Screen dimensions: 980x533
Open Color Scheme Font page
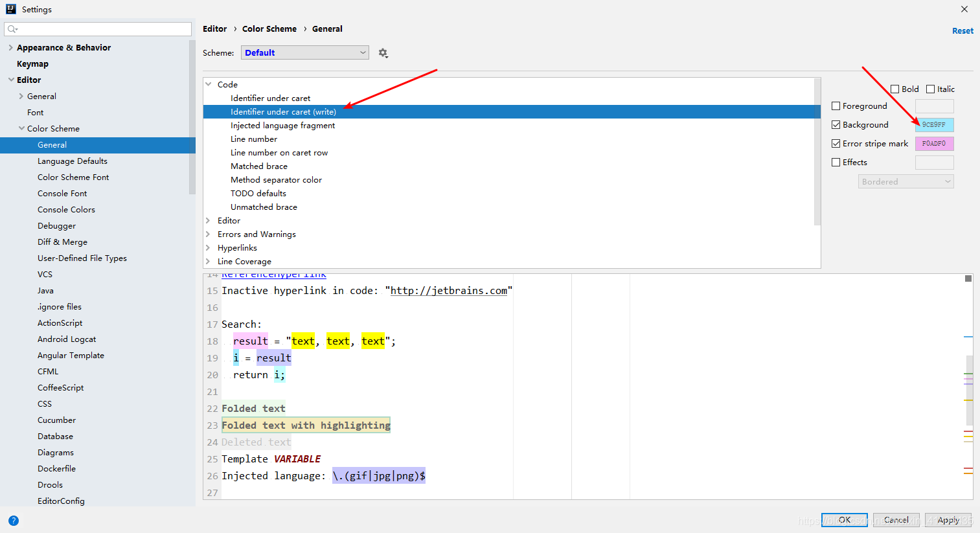tap(73, 177)
